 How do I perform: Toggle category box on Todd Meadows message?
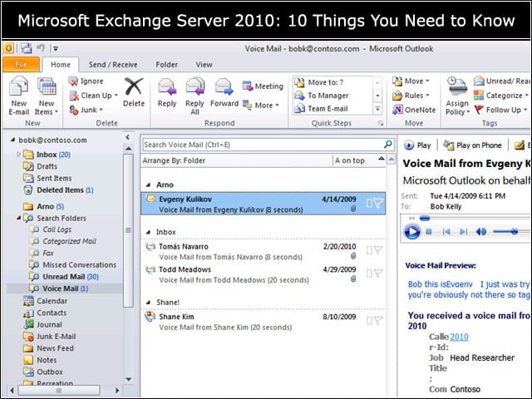(369, 273)
